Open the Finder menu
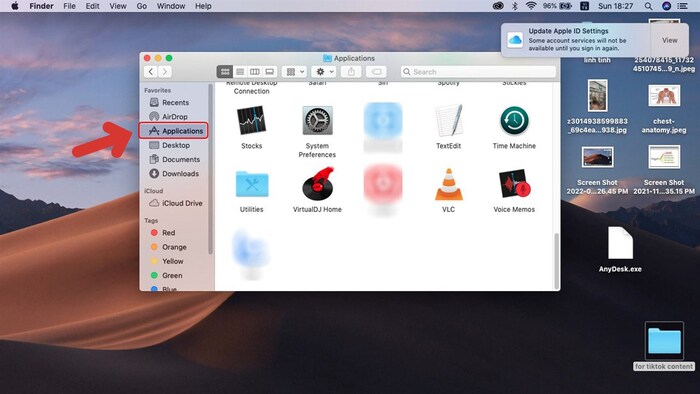The width and height of the screenshot is (700, 394). (42, 6)
